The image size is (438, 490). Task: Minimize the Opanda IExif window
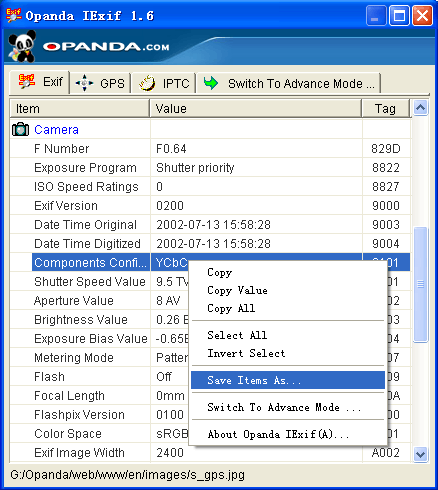[375, 16]
